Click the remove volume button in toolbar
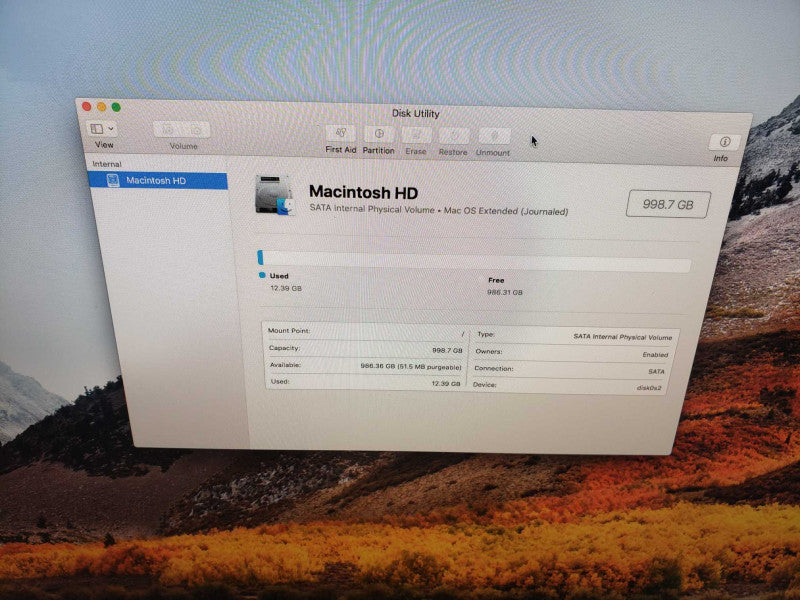The height and width of the screenshot is (600, 800). (196, 130)
